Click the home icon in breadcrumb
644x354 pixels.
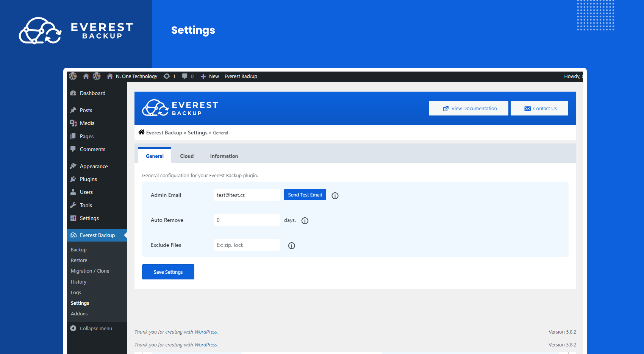[141, 132]
